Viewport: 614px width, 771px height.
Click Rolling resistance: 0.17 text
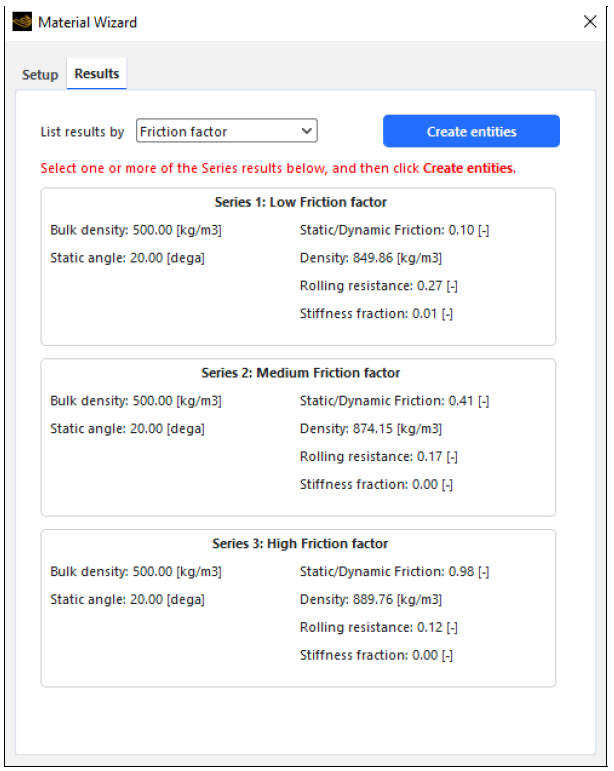pyautogui.click(x=379, y=457)
